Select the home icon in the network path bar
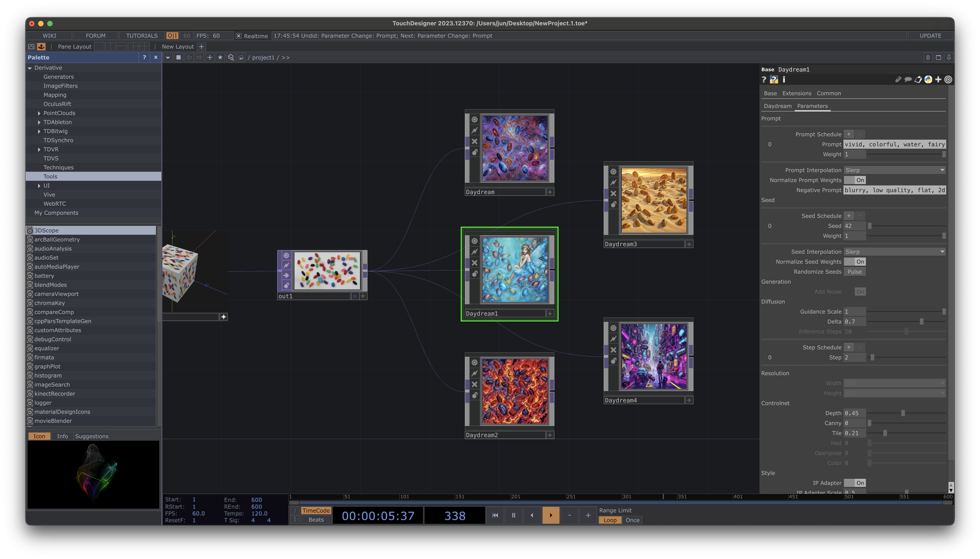This screenshot has width=980, height=559. click(241, 58)
